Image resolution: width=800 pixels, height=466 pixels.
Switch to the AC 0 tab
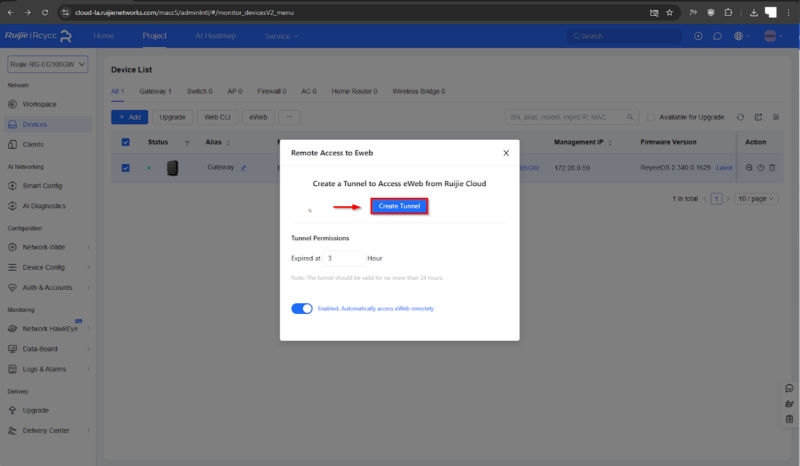[309, 91]
